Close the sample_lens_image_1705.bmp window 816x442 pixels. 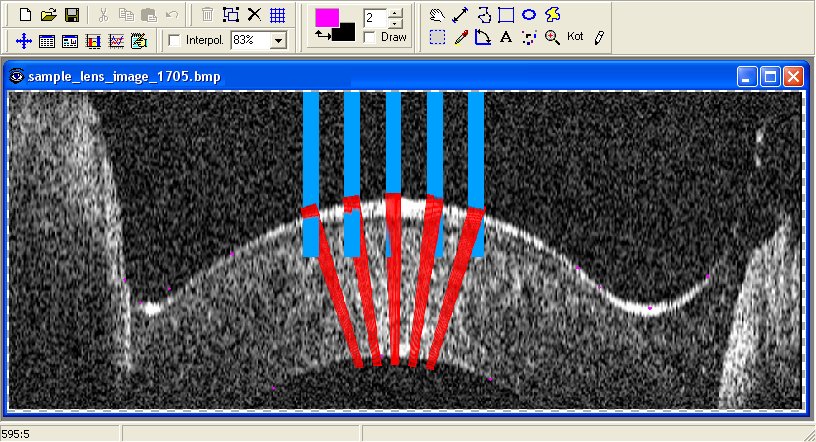pyautogui.click(x=794, y=77)
